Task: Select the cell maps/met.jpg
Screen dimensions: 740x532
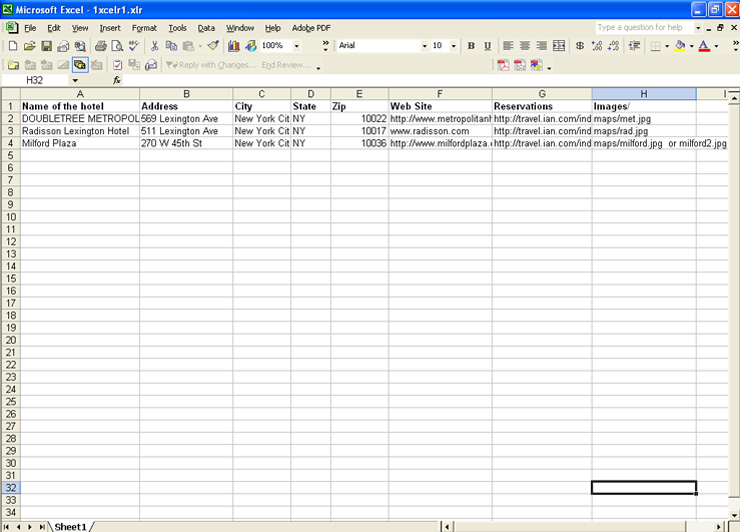Action: coord(644,119)
